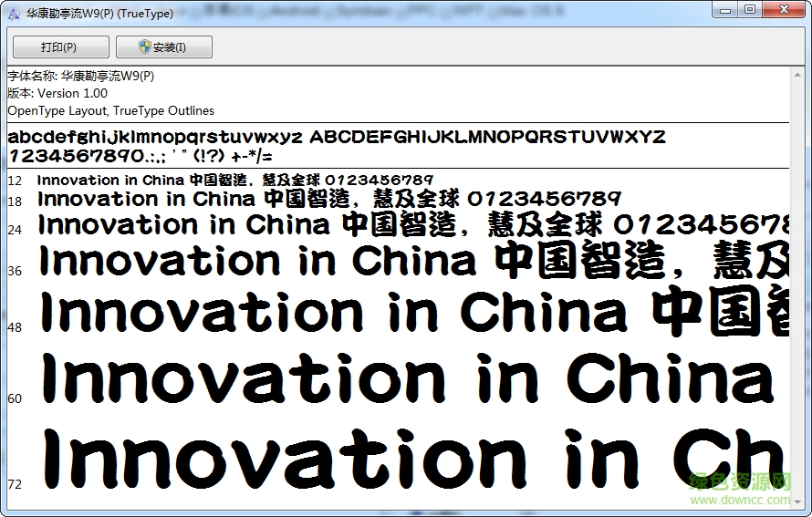The image size is (812, 517).
Task: Click the 60-point Innovation in China sample
Action: click(409, 377)
